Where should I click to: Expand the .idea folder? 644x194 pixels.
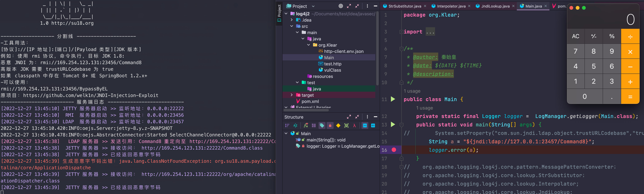[x=291, y=20]
